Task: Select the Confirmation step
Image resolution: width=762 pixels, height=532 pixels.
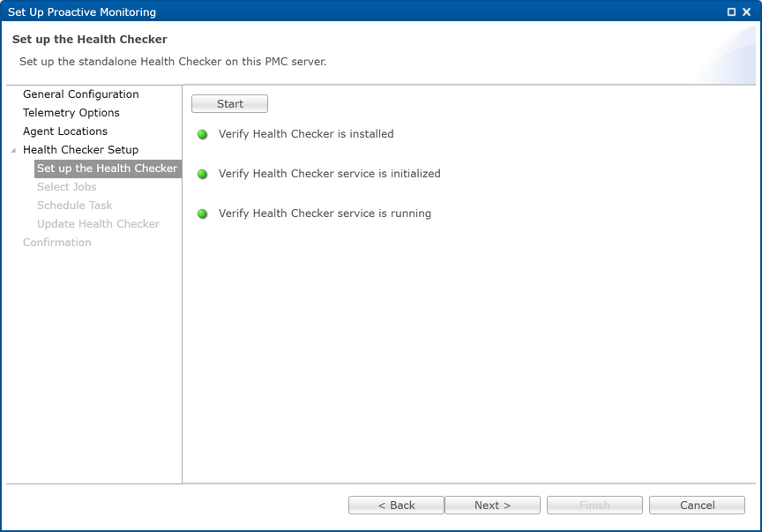Action: click(56, 242)
